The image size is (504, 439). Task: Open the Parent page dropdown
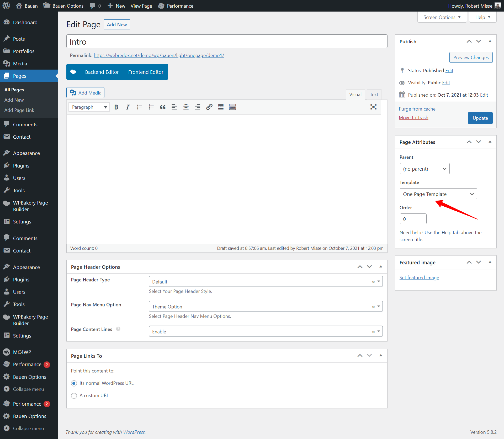[x=425, y=169]
